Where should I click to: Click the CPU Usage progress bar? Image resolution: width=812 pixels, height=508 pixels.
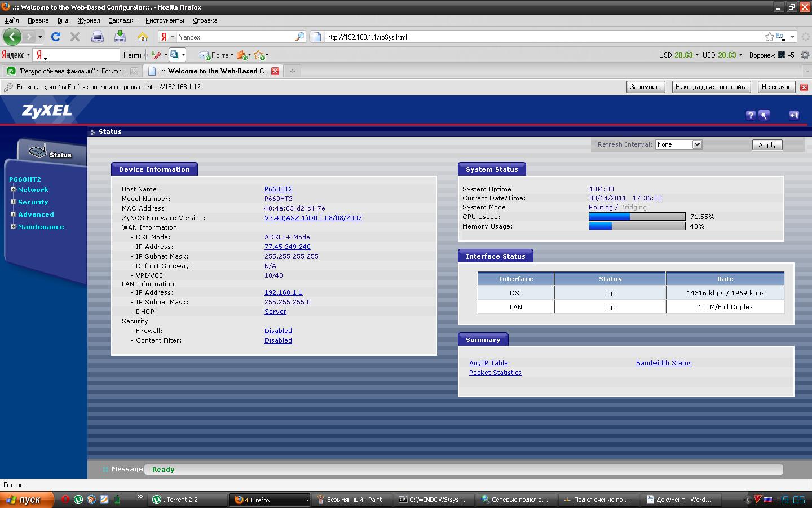point(637,217)
